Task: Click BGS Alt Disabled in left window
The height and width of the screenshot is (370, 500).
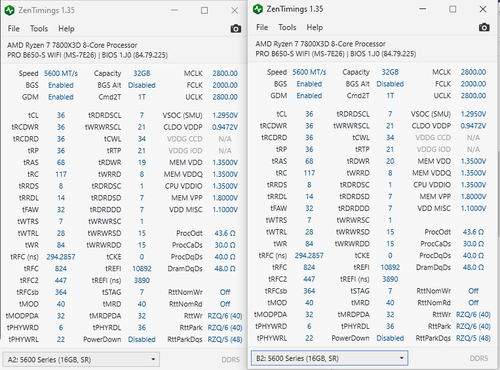Action: (142, 85)
